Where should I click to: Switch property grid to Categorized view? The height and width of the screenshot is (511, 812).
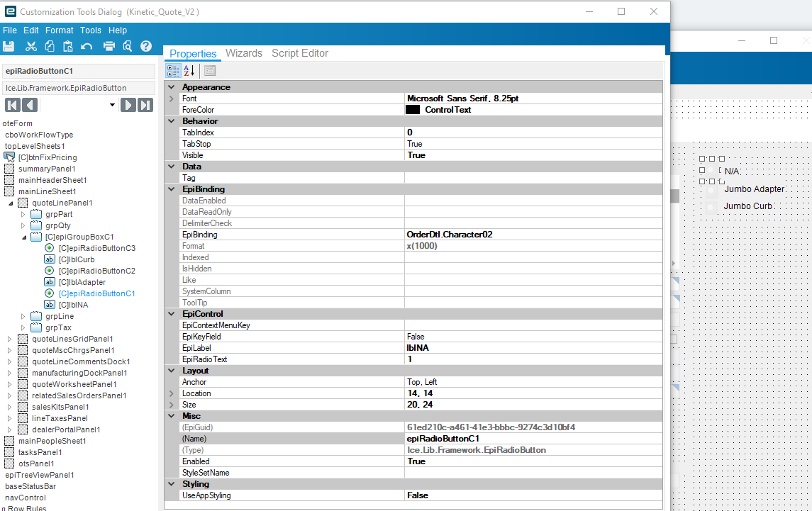[173, 70]
